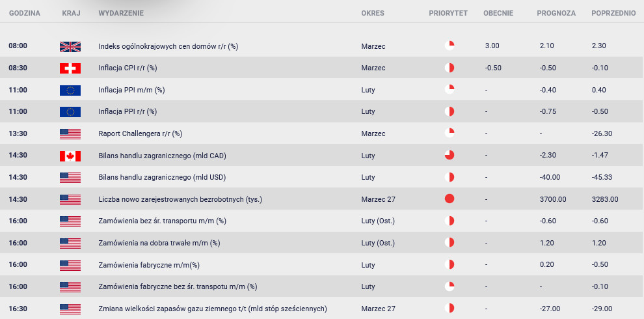644x319 pixels.
Task: Click the UK flag at 08:00
Action: [x=70, y=46]
